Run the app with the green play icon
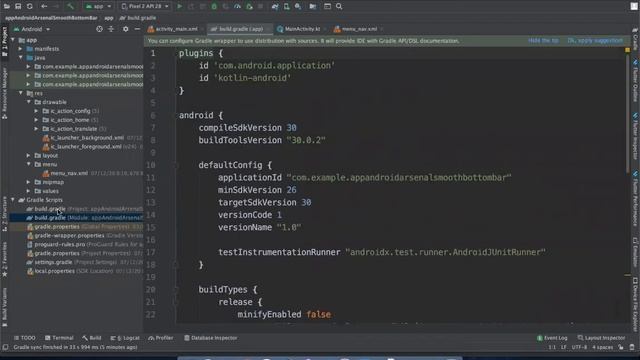640x360 pixels. point(179,7)
